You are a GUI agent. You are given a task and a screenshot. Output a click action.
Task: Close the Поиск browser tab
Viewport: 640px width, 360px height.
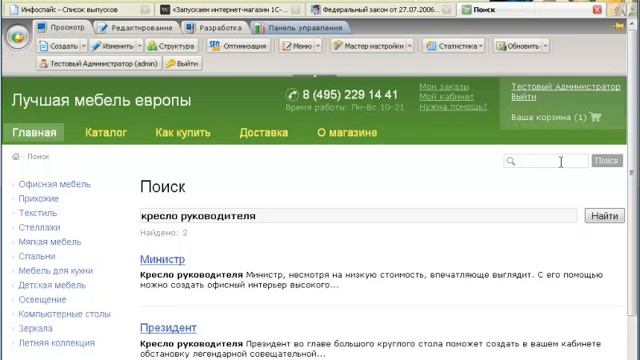click(597, 10)
